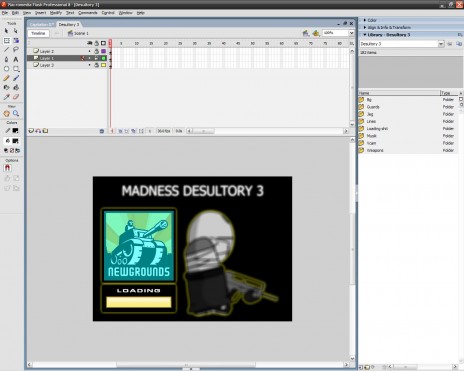Image resolution: width=464 pixels, height=371 pixels.
Task: Select the Selection arrow tool
Action: 6,31
